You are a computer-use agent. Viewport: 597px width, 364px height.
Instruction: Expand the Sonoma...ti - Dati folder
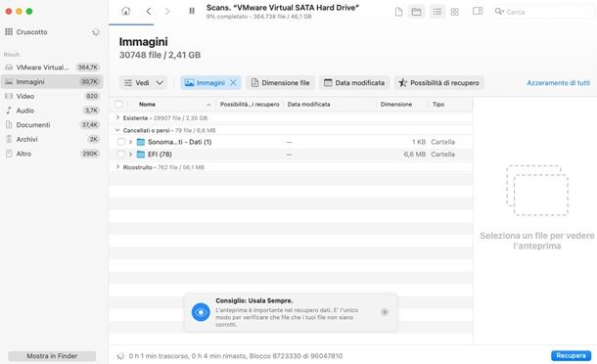[130, 142]
